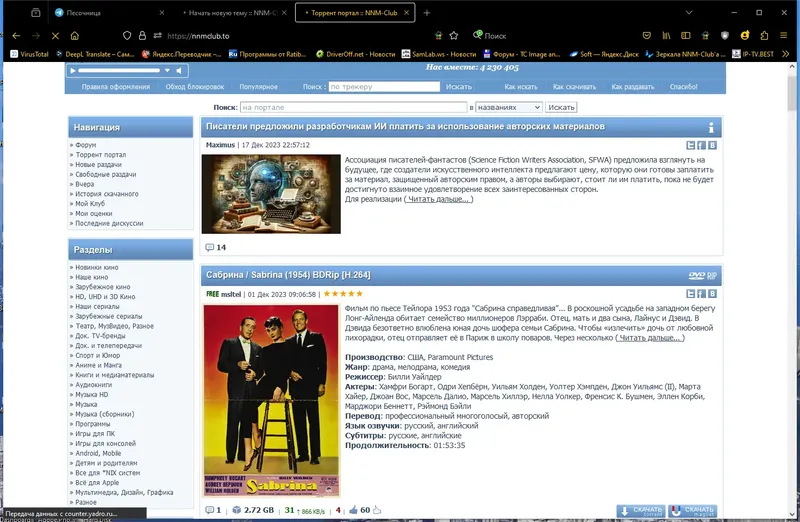Click the radio player volume slider bar
The height and width of the screenshot is (522, 800).
click(119, 70)
